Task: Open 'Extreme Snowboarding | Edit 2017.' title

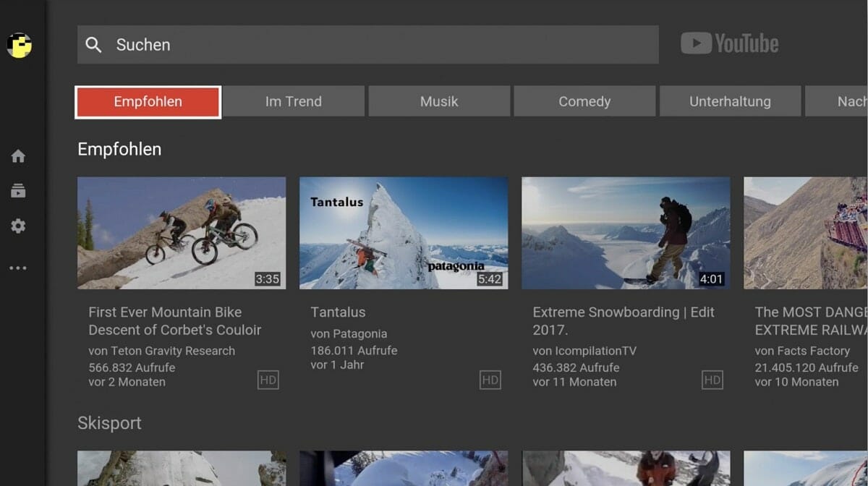Action: click(624, 321)
